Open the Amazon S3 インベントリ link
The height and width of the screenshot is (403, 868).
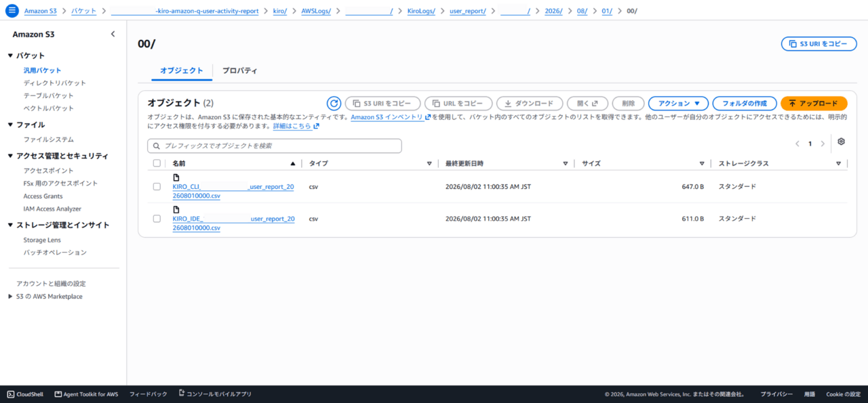click(x=387, y=117)
